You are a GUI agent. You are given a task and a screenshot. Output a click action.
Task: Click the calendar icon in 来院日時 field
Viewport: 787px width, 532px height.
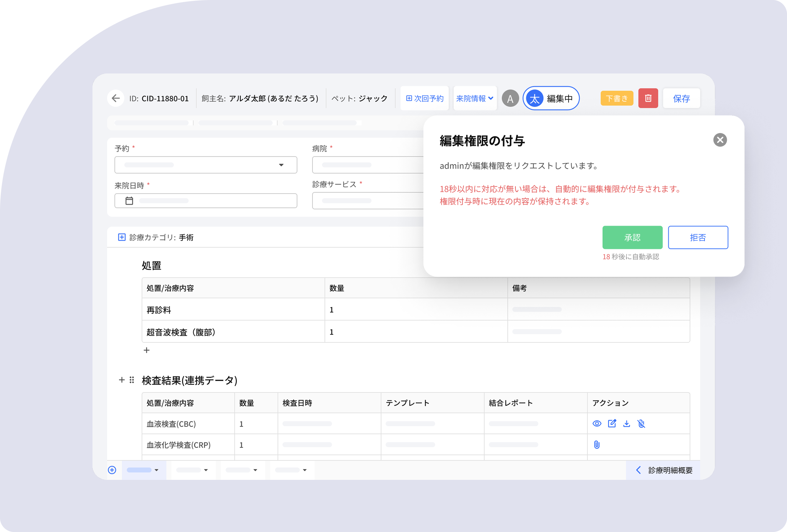tap(129, 201)
